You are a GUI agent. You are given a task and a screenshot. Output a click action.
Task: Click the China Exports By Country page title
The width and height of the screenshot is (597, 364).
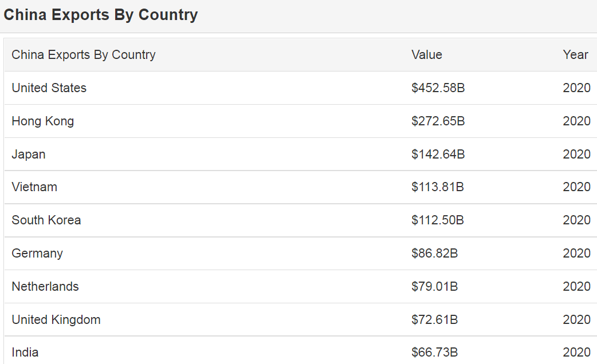pyautogui.click(x=101, y=15)
